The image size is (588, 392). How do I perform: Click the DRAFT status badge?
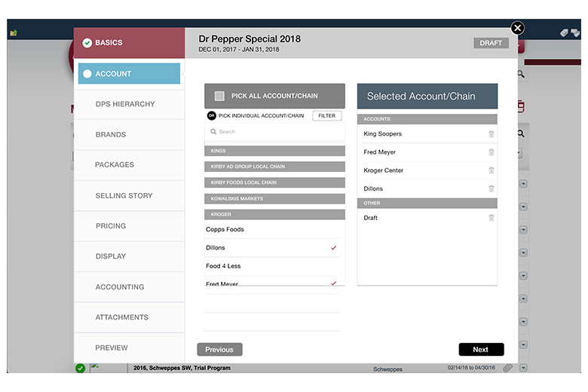click(x=491, y=43)
